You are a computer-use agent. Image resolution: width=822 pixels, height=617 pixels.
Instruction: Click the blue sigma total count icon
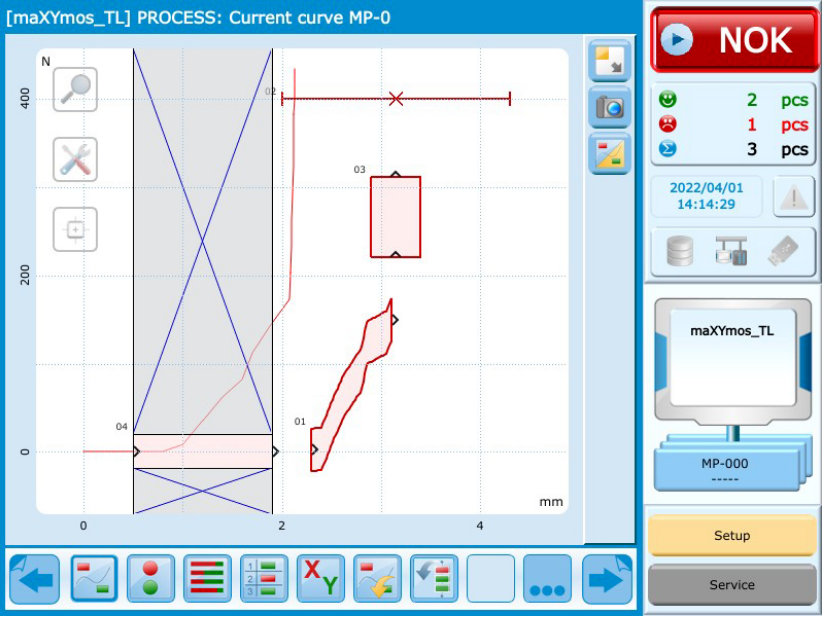point(668,149)
